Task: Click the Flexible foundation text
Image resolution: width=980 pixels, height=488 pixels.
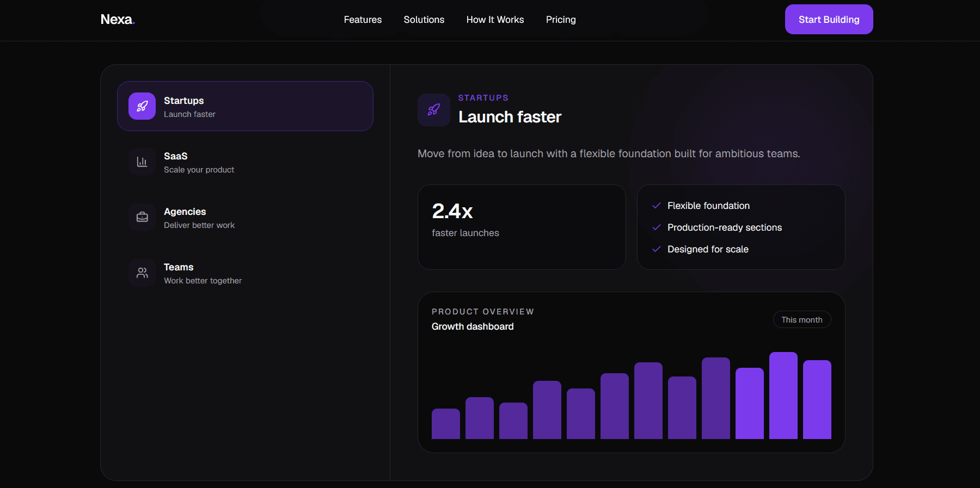Action: (708, 206)
